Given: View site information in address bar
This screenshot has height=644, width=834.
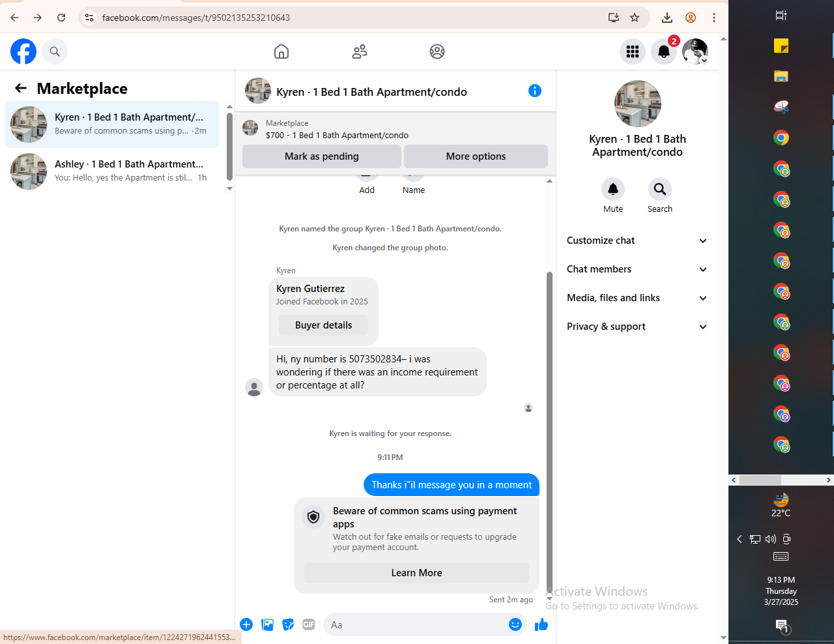Looking at the screenshot, I should (89, 18).
